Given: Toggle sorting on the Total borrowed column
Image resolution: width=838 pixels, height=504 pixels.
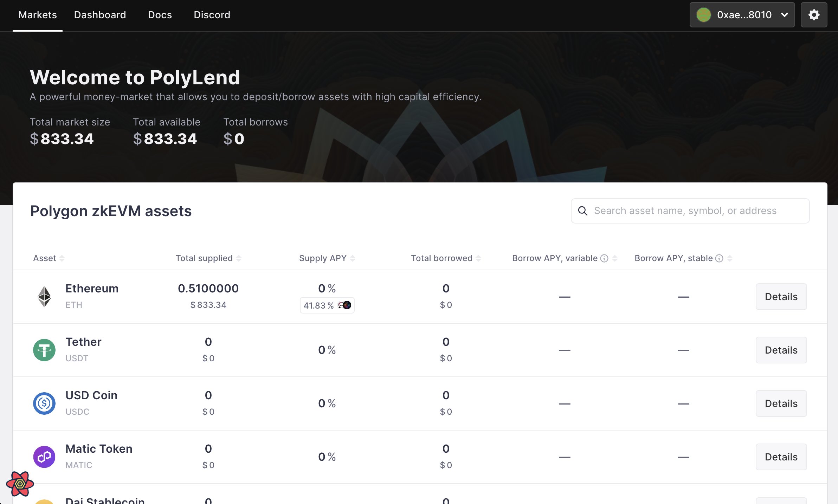Looking at the screenshot, I should tap(477, 258).
